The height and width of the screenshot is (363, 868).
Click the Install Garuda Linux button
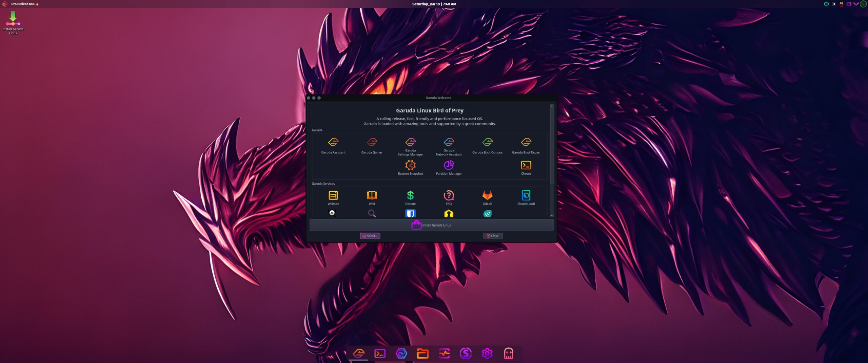click(431, 225)
